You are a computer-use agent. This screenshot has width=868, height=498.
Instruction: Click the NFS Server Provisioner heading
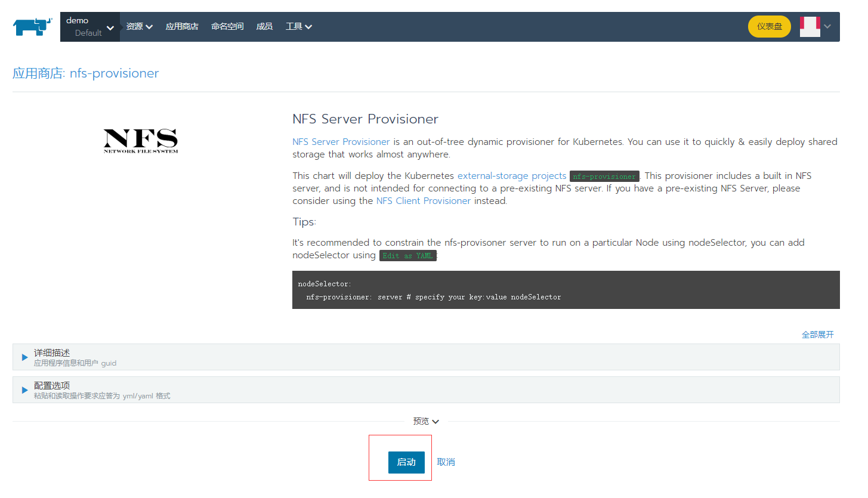365,119
